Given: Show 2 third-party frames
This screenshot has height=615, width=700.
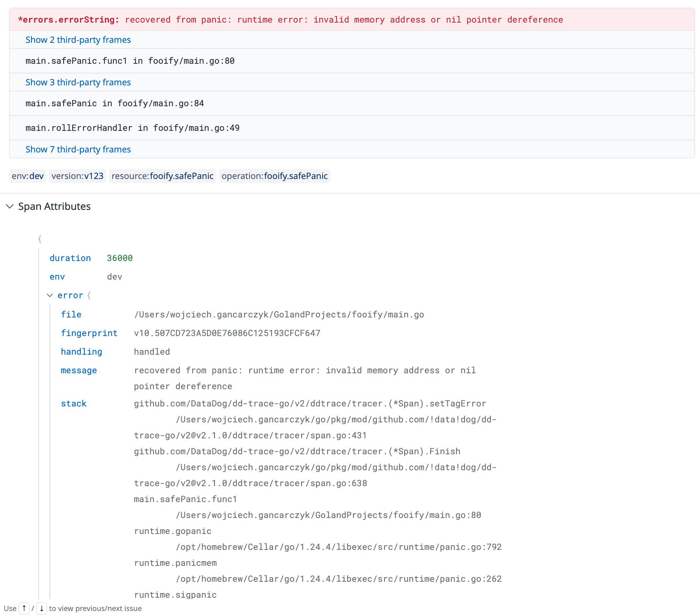Looking at the screenshot, I should (x=78, y=40).
